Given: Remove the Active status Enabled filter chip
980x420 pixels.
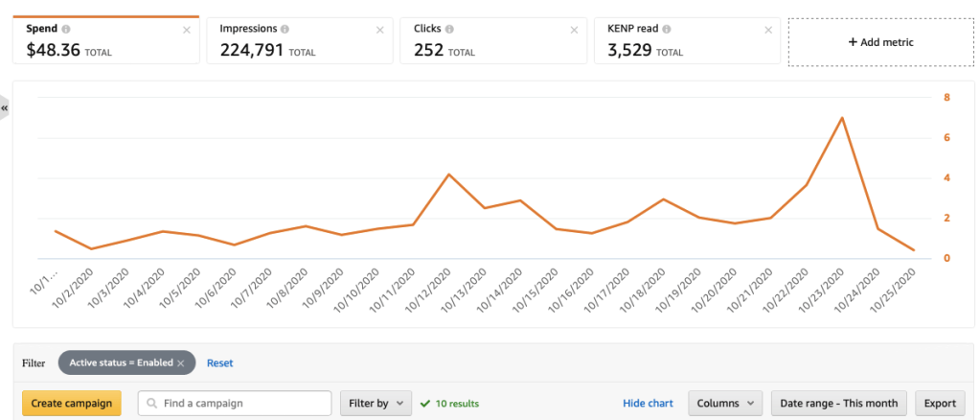Looking at the screenshot, I should tap(180, 363).
